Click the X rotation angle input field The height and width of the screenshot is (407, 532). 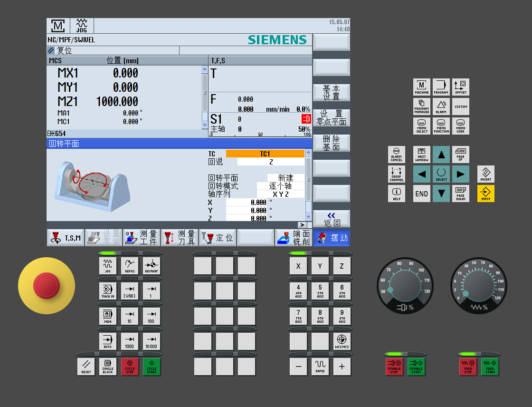click(247, 202)
